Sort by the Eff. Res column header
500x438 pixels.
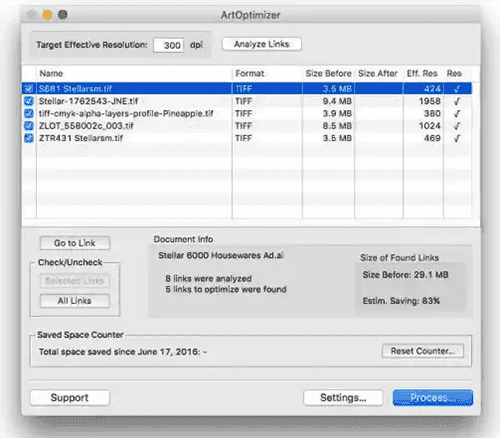click(423, 74)
